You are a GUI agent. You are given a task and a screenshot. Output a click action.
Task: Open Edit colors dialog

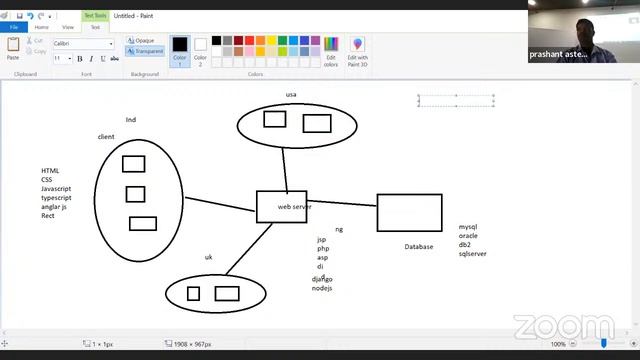pos(331,51)
